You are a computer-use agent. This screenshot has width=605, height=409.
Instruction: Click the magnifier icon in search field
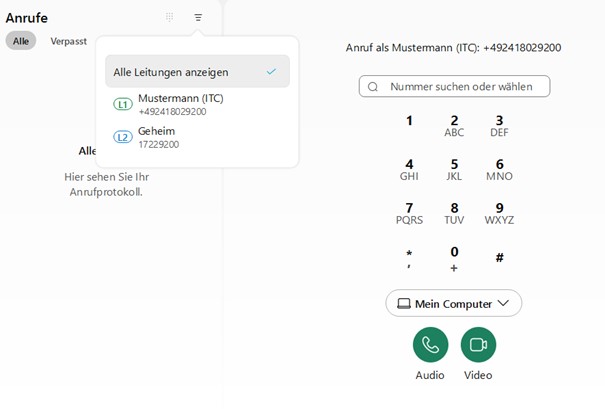[373, 87]
